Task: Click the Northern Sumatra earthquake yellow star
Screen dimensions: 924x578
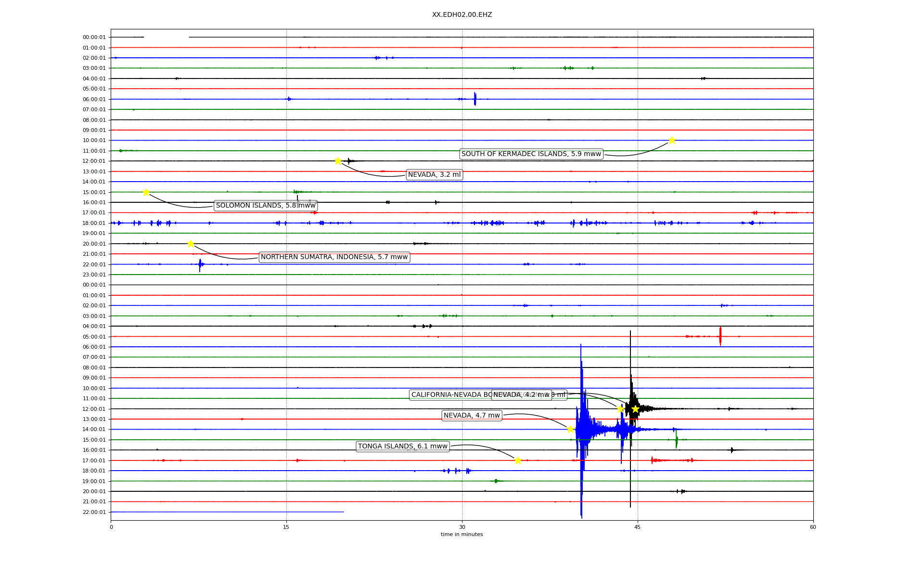Action: 191,244
